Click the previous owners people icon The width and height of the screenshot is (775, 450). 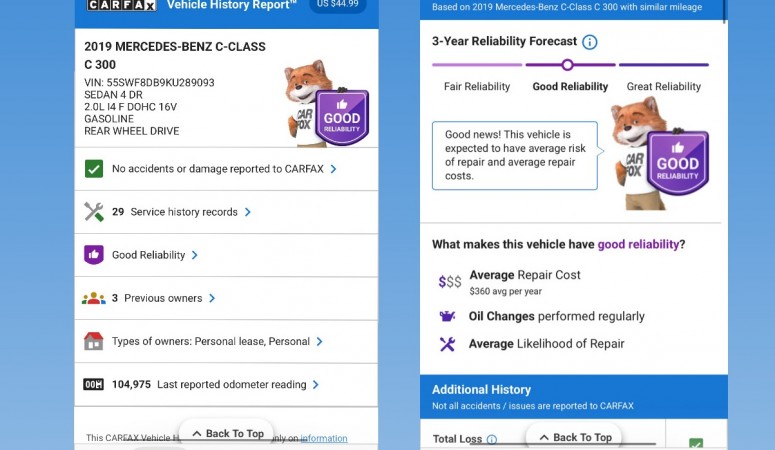(x=94, y=298)
